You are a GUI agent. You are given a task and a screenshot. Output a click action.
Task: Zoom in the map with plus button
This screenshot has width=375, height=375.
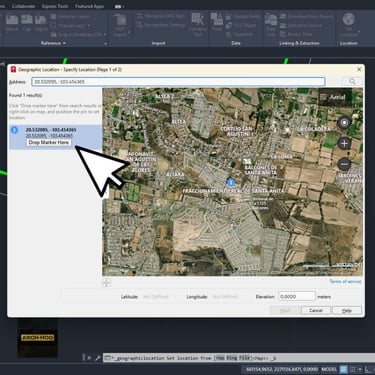click(344, 143)
